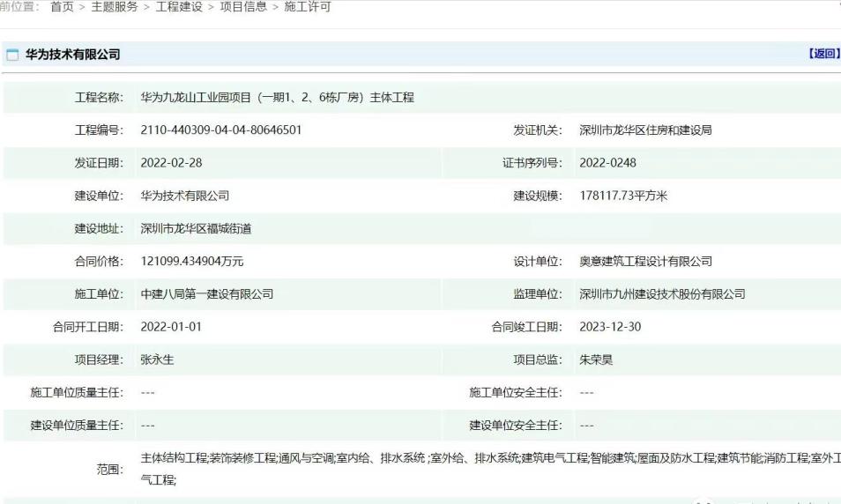Select the 范围 scope description text
841x504 pixels.
(x=491, y=469)
